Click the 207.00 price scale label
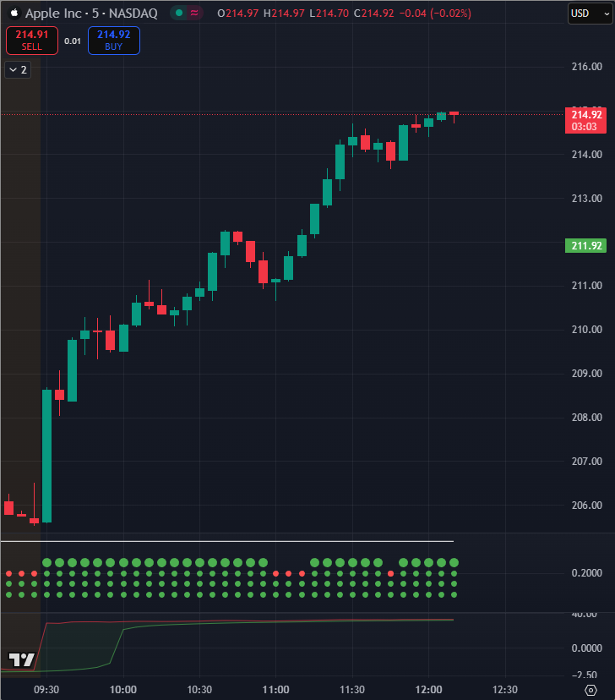 click(586, 461)
